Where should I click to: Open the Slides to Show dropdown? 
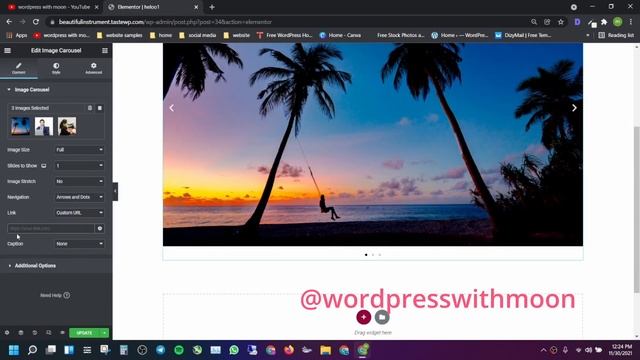[x=80, y=166]
